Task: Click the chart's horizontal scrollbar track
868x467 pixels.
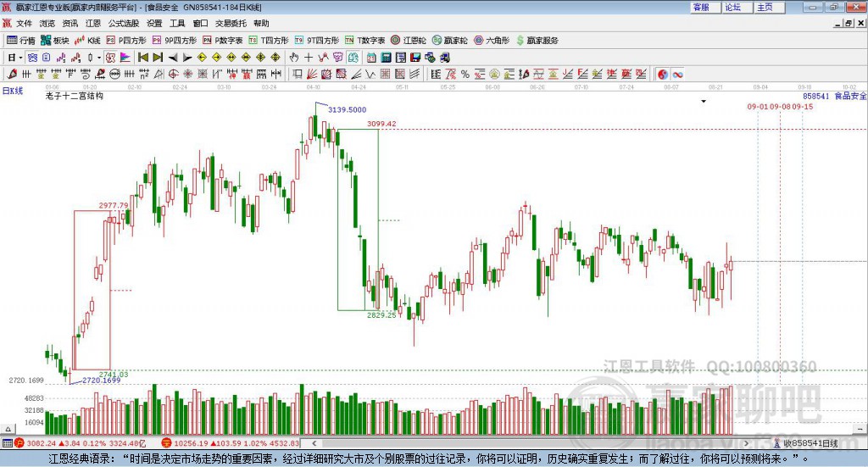Action: 530,443
